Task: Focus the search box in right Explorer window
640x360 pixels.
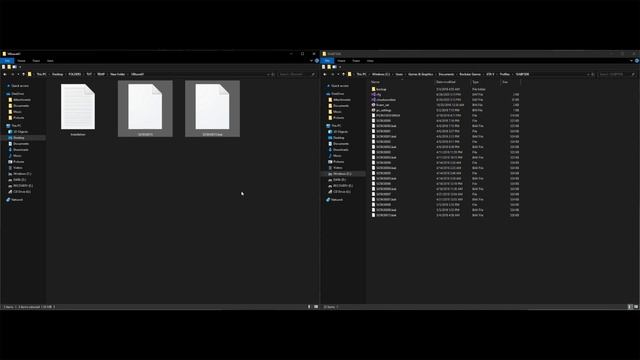Action: [617, 74]
